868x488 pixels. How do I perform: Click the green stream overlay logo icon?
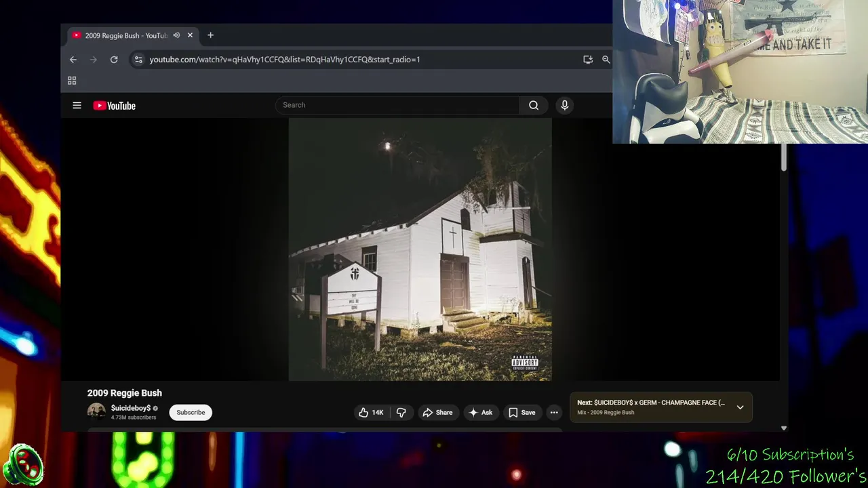coord(23,466)
